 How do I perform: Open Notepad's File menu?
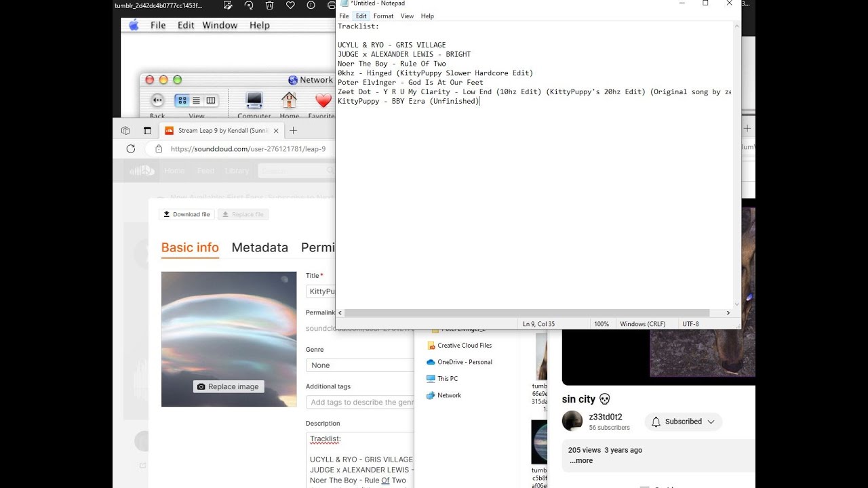(x=344, y=16)
